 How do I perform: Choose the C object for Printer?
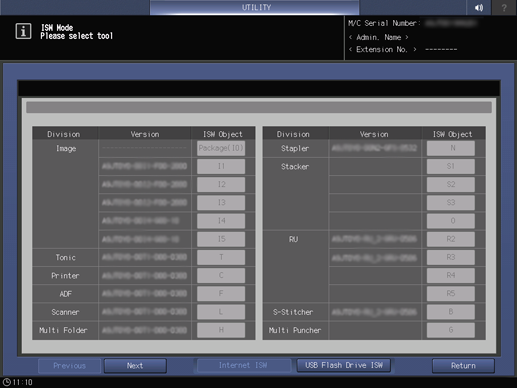pos(221,275)
